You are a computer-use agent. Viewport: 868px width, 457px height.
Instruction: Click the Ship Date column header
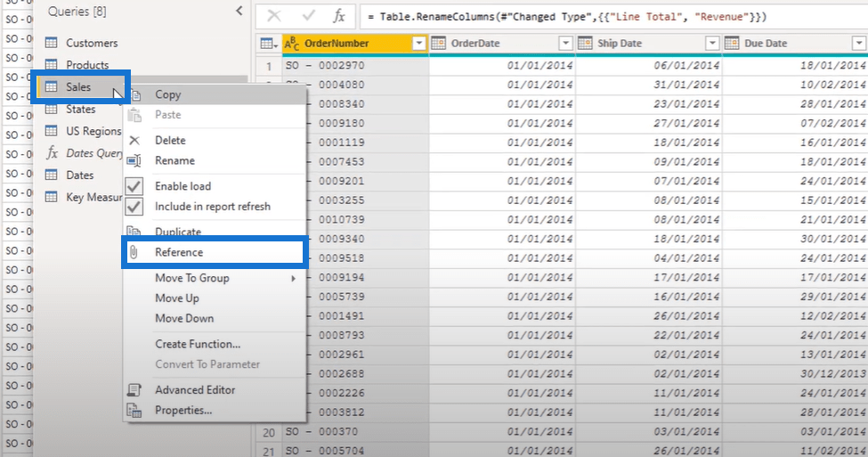[649, 44]
